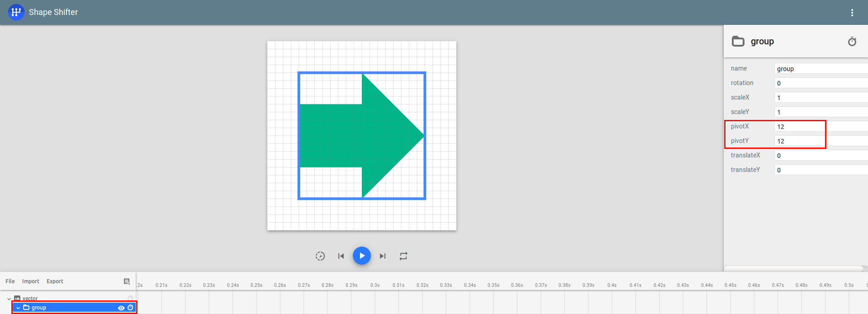Play the animation preview

pyautogui.click(x=361, y=256)
